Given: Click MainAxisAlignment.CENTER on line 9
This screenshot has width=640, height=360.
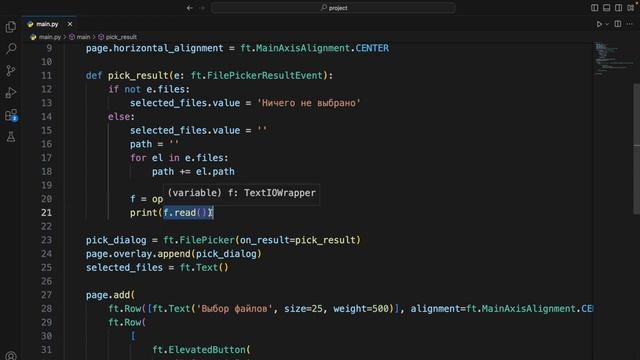Looking at the screenshot, I should click(322, 48).
